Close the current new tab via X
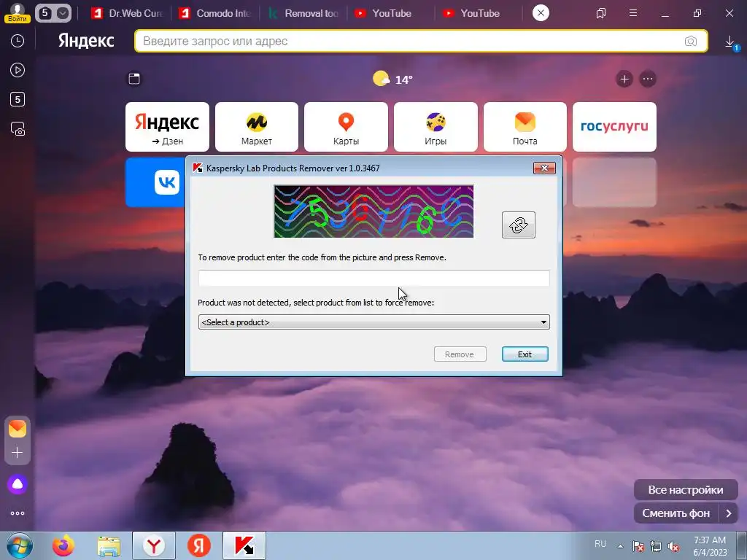This screenshot has width=747, height=560. point(541,13)
